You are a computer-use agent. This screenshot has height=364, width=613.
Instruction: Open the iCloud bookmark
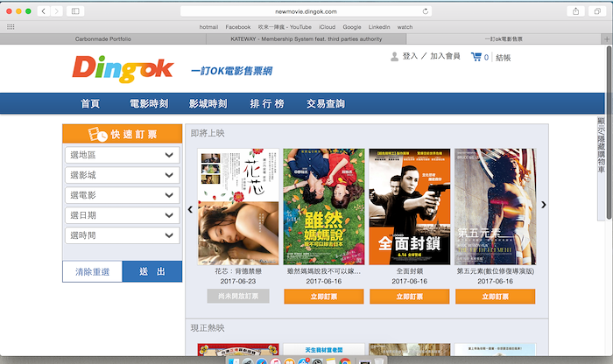(327, 27)
